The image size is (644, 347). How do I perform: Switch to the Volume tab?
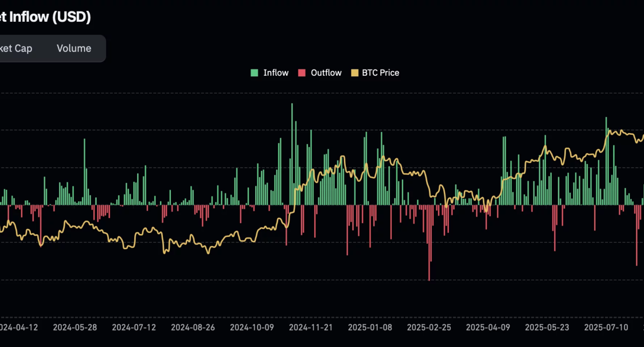tap(74, 49)
